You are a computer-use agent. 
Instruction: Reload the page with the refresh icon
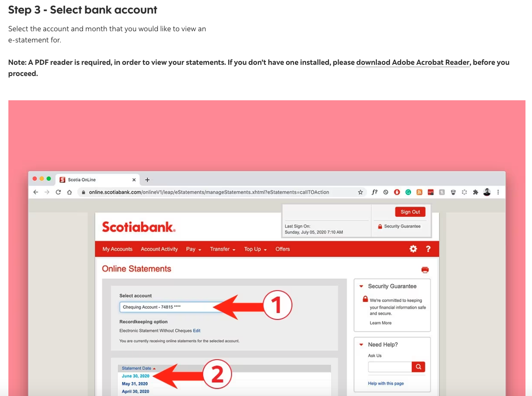point(58,192)
